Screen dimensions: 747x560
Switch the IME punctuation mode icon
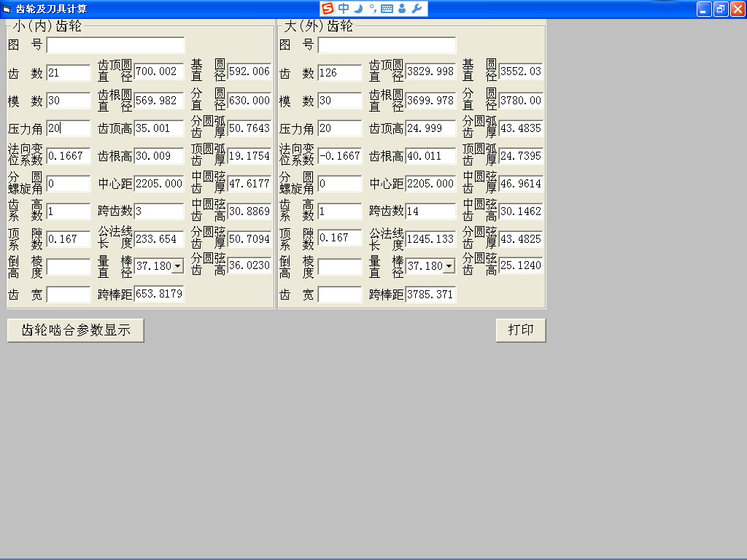pyautogui.click(x=373, y=9)
